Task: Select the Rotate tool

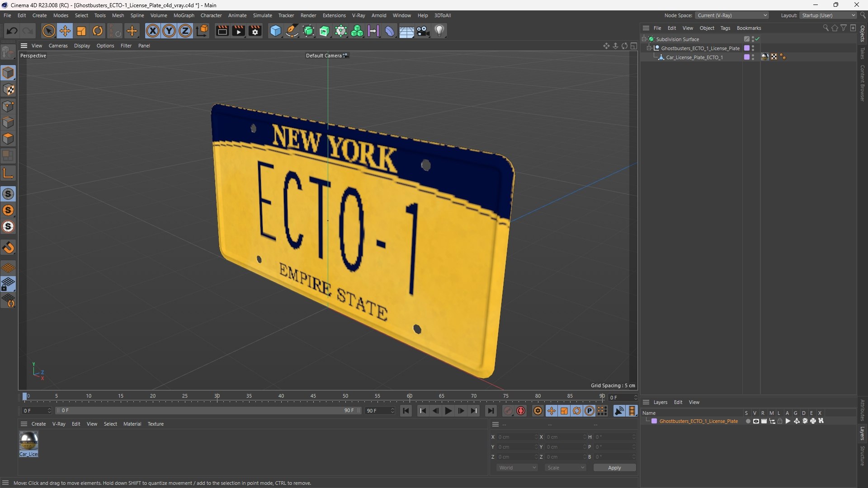Action: coord(98,31)
